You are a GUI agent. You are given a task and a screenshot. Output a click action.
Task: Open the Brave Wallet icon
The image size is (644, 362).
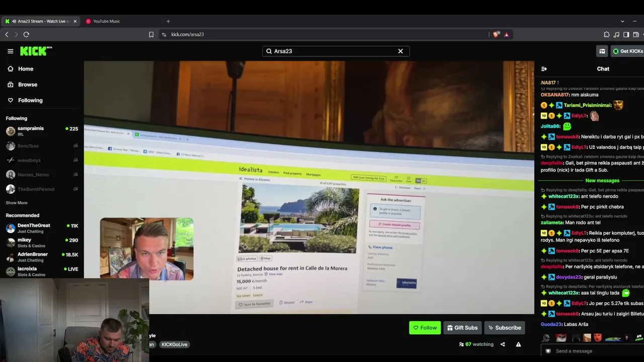click(x=636, y=35)
